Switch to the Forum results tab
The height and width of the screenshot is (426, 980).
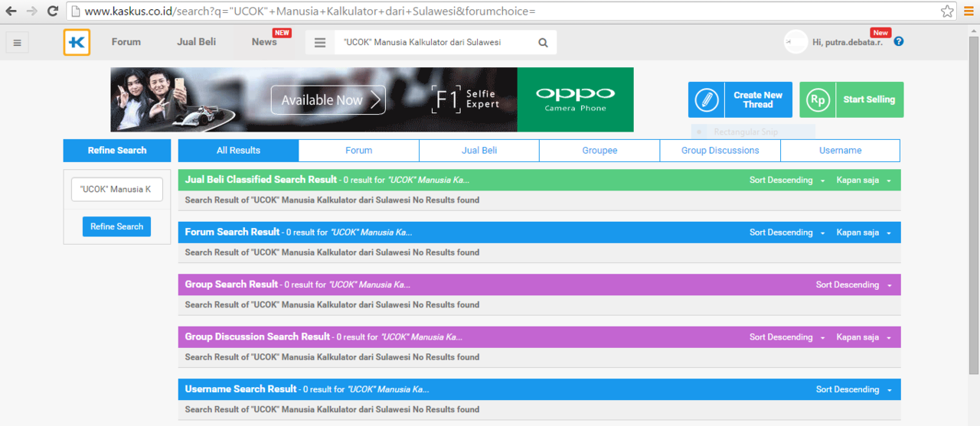click(358, 151)
